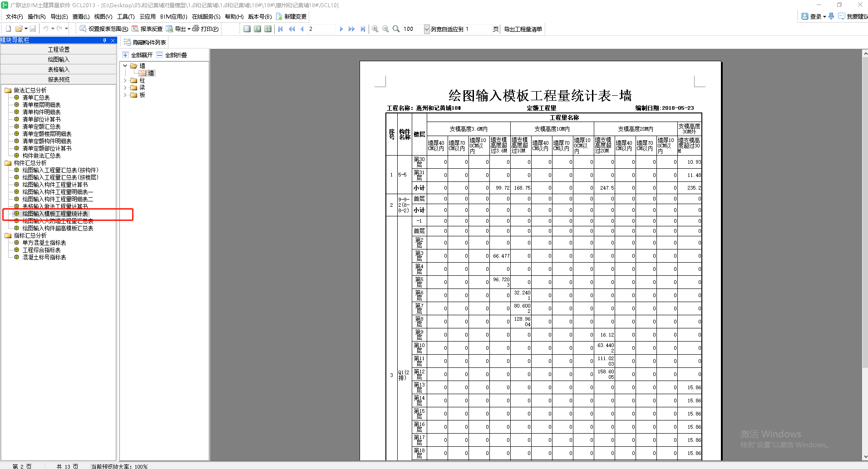Pin the 模块导航栏 panel
The image size is (868, 469).
105,40
